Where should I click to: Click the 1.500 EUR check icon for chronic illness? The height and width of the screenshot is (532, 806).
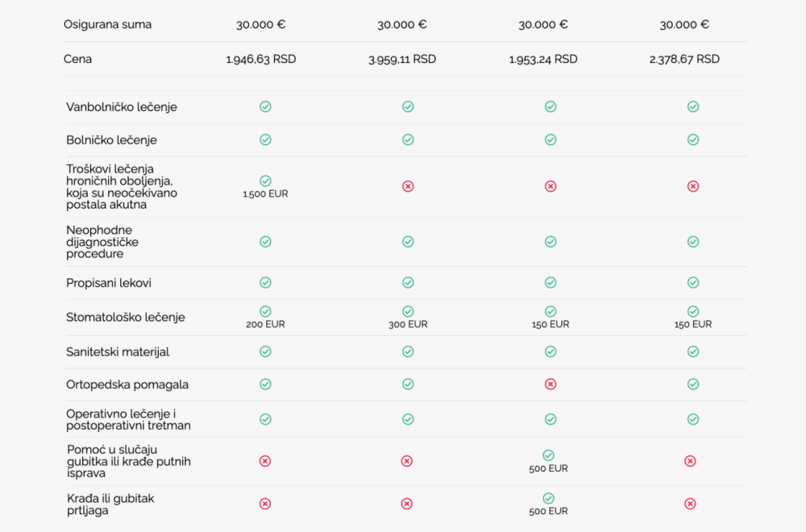pos(265,181)
